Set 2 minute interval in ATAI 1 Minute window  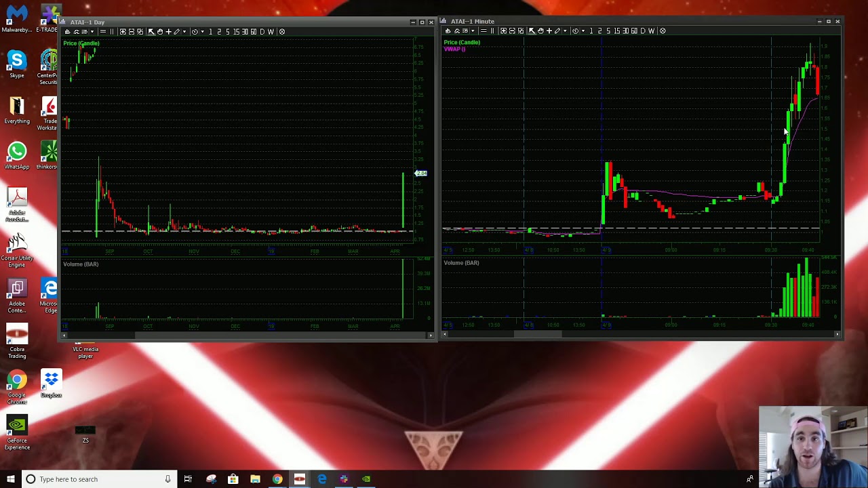tap(599, 30)
